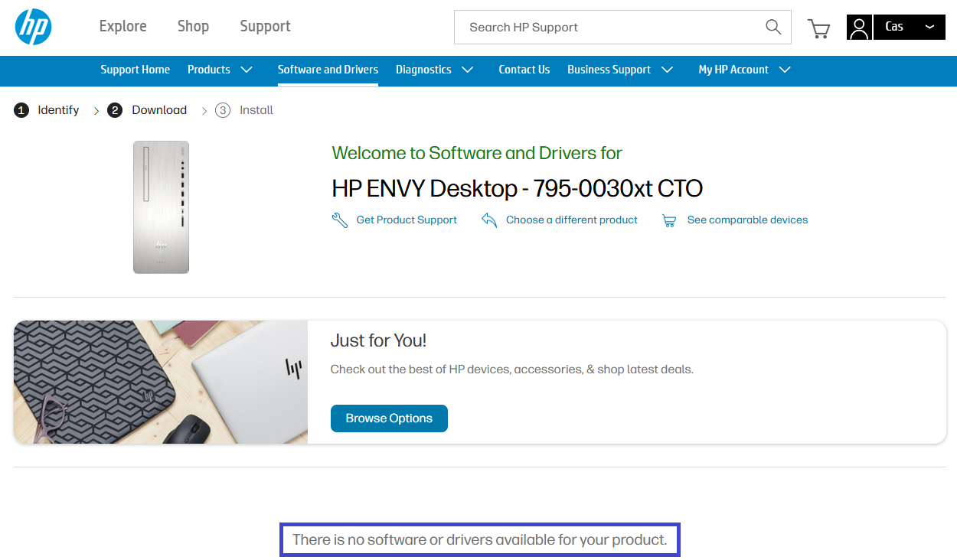Viewport: 957px width, 560px height.
Task: Select the Software and Drivers tab
Action: [x=328, y=70]
